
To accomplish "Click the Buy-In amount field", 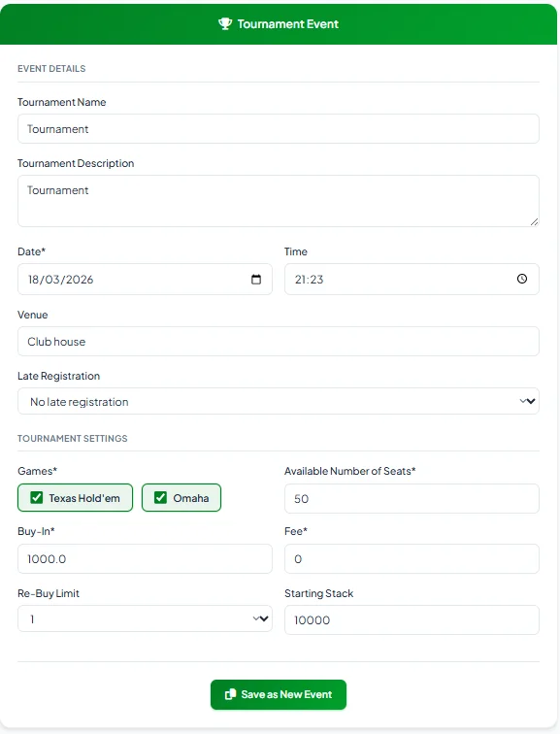I will (145, 559).
